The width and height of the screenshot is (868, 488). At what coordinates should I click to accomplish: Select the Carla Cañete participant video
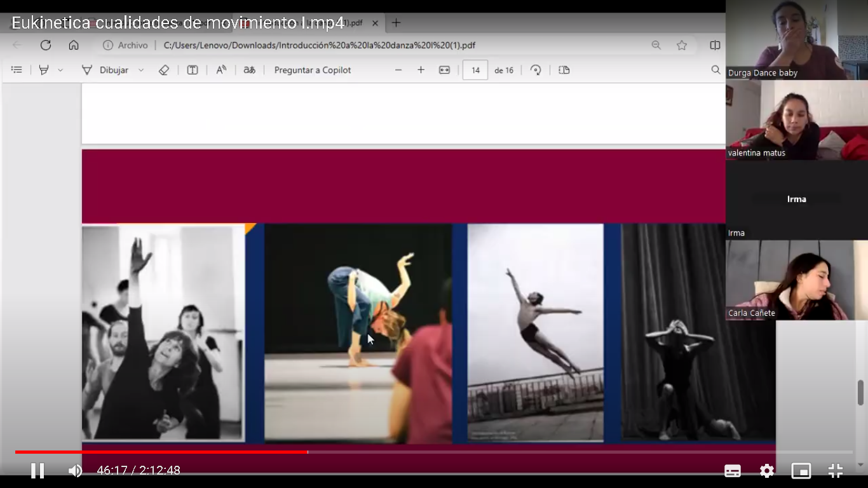797,280
